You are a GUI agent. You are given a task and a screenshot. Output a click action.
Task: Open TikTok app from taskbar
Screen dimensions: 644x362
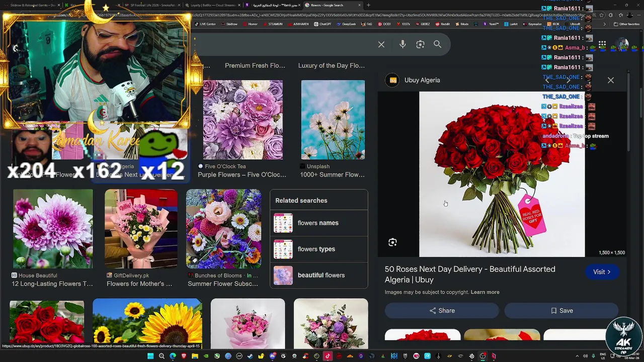coord(328,356)
